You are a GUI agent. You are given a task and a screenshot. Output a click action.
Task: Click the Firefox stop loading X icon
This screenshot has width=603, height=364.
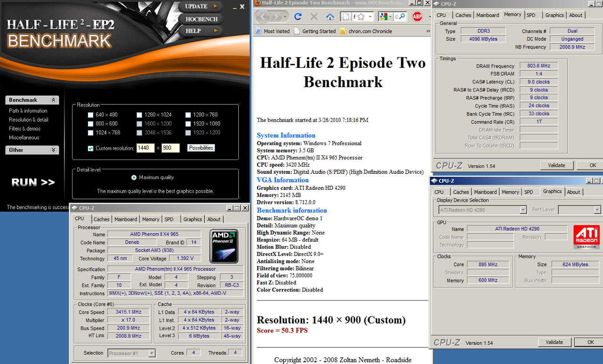tap(314, 16)
